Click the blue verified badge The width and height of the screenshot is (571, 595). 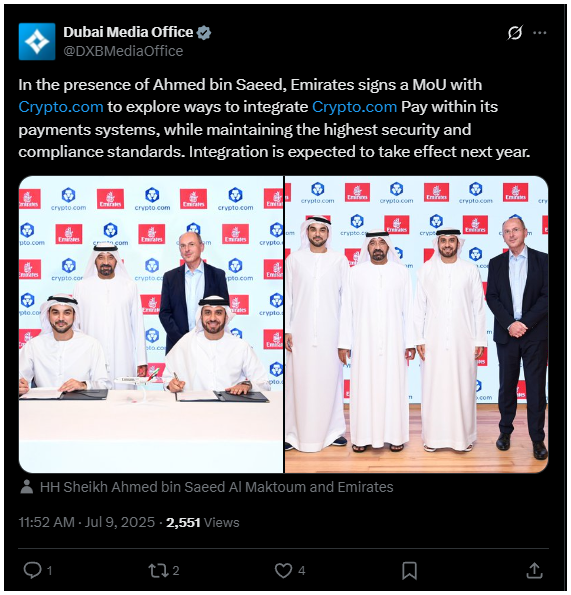pos(204,33)
